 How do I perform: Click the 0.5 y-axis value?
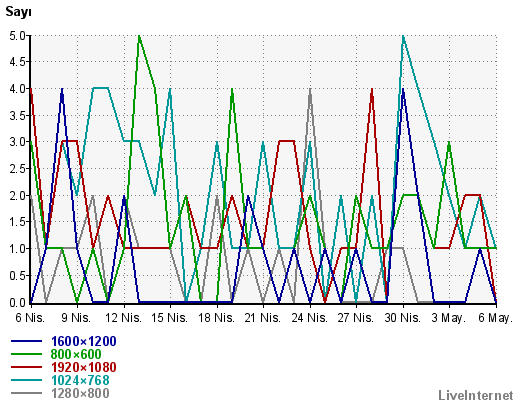18,276
